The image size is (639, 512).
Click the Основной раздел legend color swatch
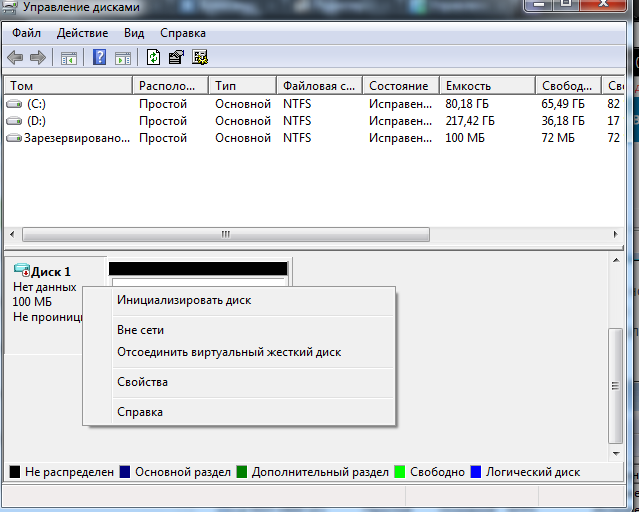pos(125,472)
